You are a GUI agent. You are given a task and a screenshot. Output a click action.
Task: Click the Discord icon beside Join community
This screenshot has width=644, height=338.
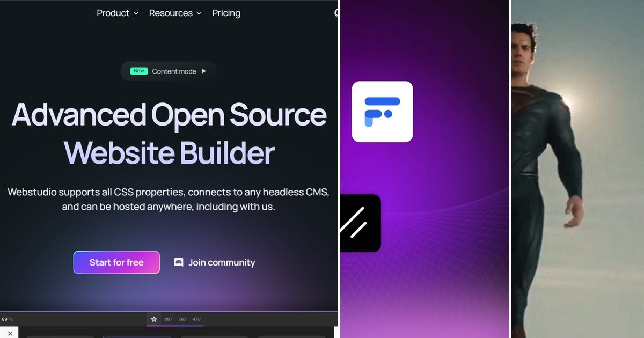pyautogui.click(x=178, y=262)
